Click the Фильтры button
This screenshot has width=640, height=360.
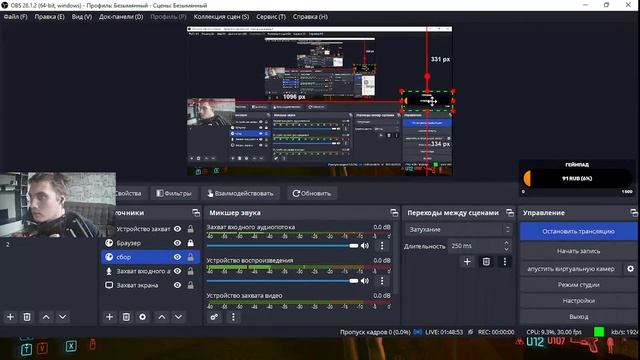point(174,193)
